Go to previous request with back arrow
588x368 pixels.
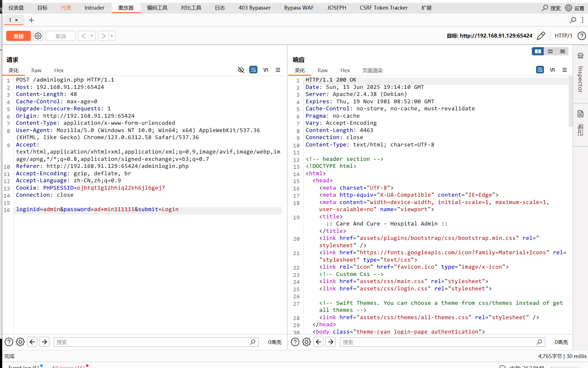pos(83,36)
